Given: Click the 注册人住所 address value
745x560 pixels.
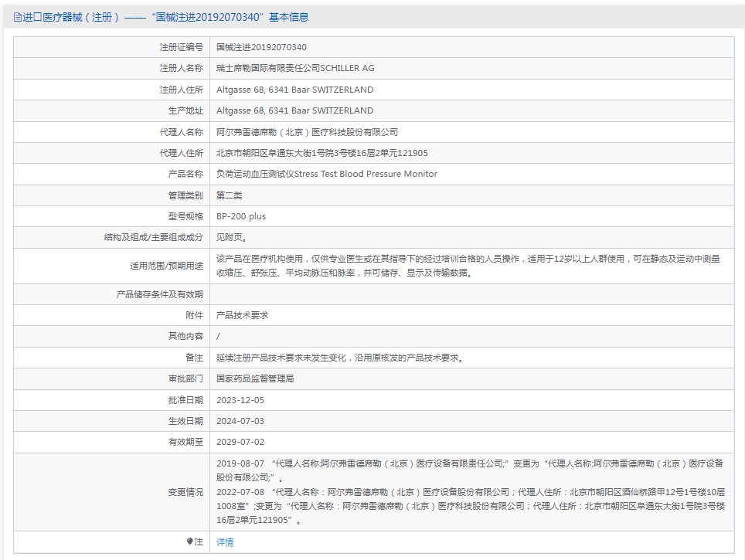Looking at the screenshot, I should [x=294, y=90].
